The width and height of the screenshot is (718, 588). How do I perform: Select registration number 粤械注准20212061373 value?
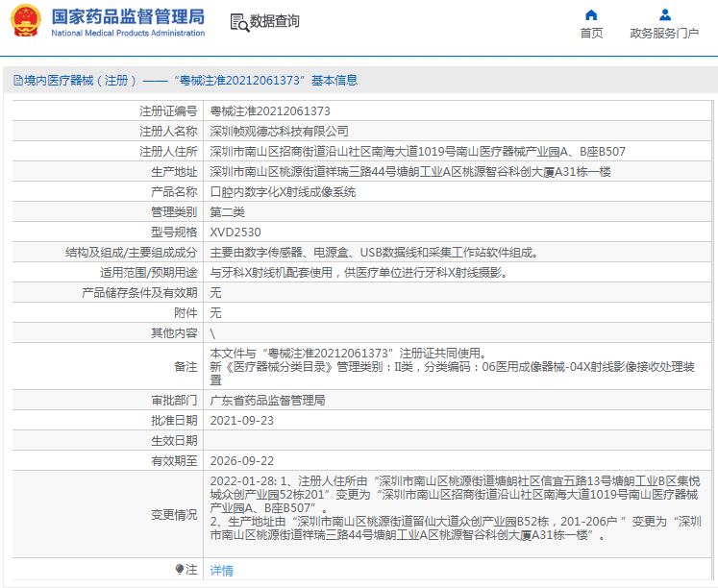pos(270,111)
